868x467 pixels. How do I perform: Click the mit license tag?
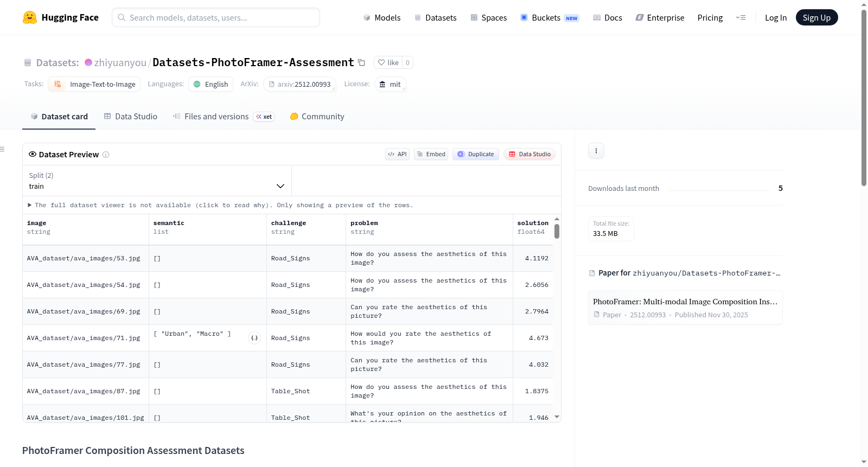point(391,84)
